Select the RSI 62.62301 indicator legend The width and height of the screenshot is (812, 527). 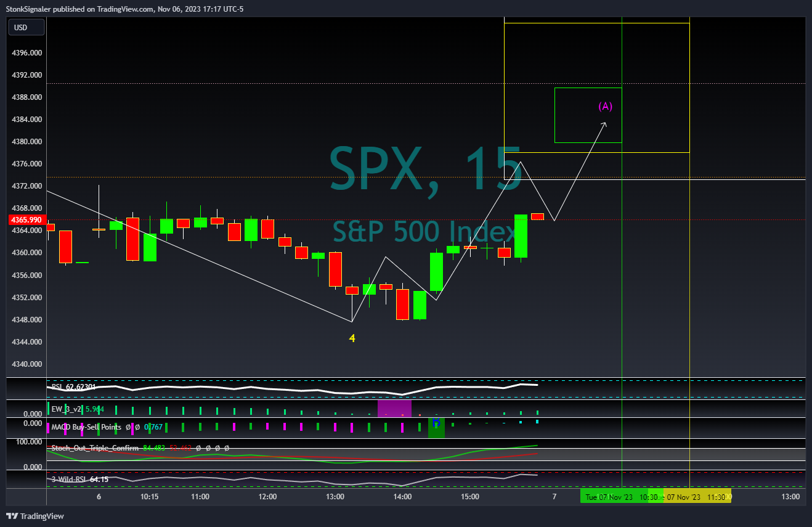pos(74,387)
